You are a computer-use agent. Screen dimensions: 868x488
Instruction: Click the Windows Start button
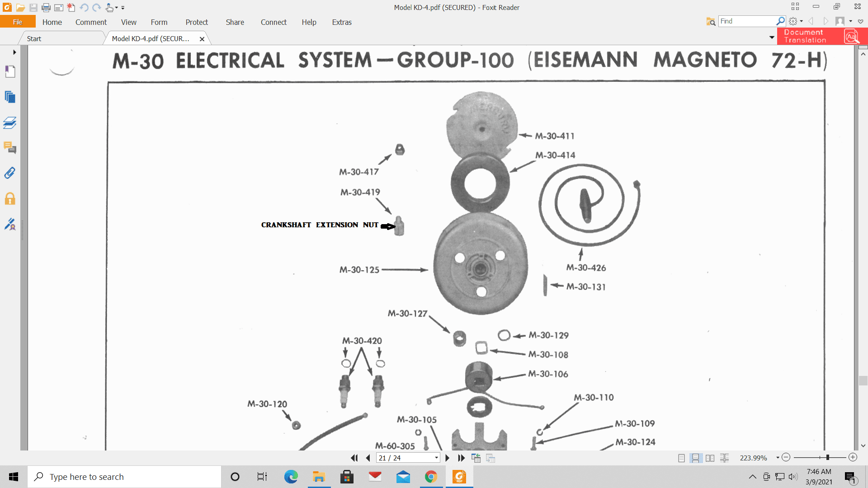pos(14,477)
